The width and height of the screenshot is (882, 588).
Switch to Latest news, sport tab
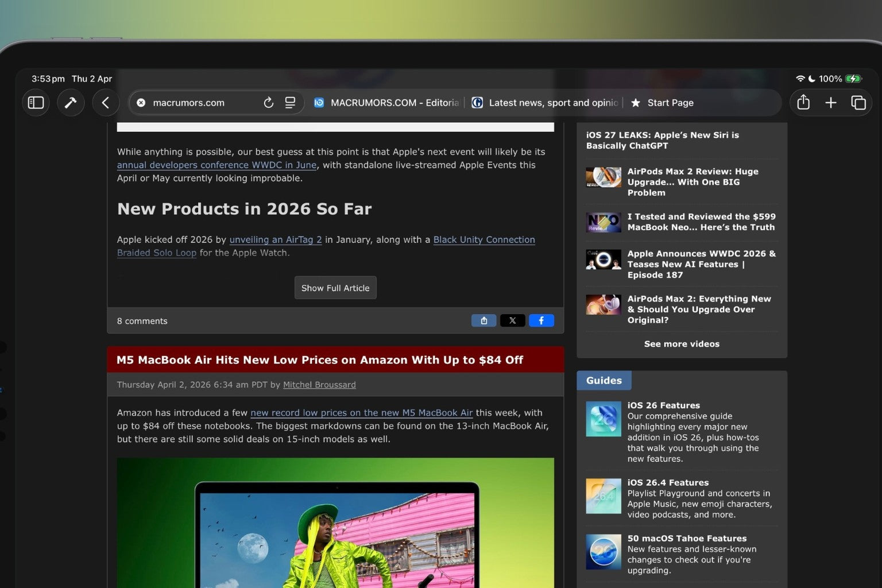point(546,103)
